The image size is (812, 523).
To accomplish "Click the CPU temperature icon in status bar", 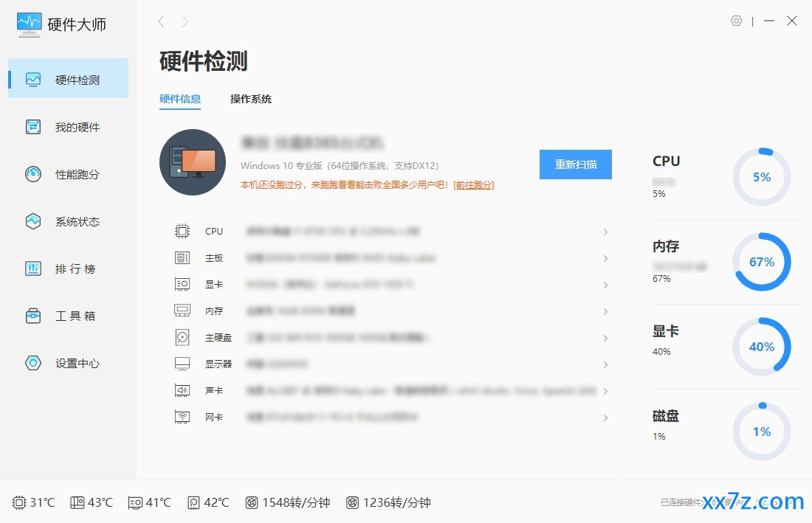I will 19,502.
